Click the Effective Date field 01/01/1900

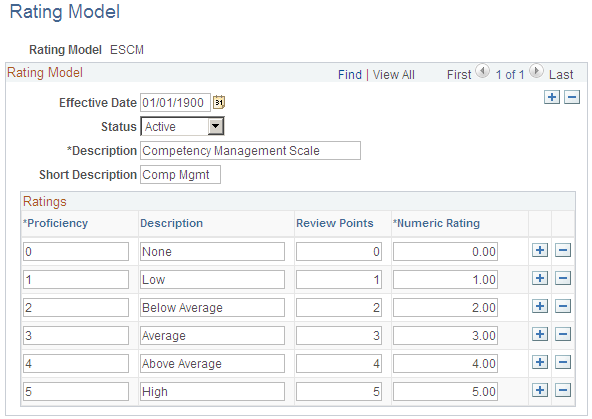(x=175, y=103)
